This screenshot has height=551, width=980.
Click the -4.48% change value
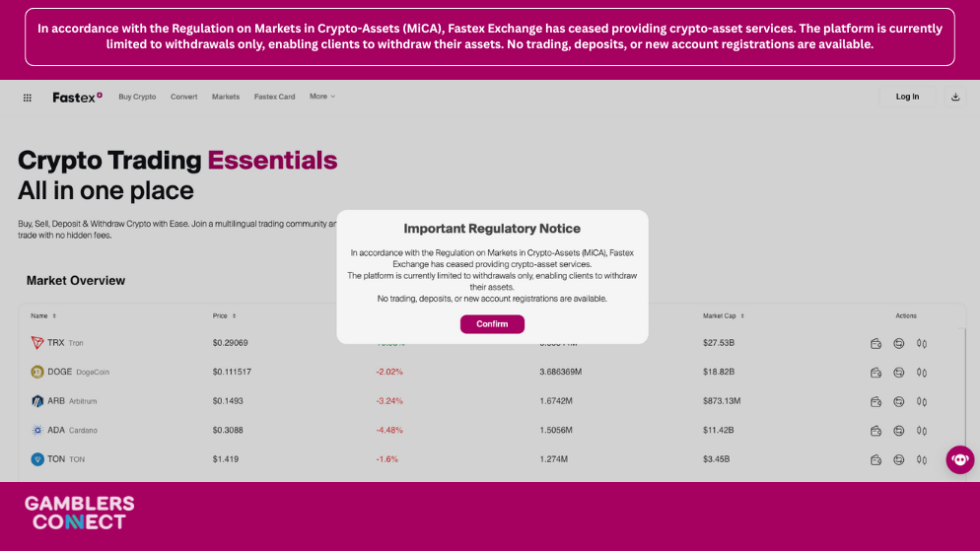tap(389, 430)
